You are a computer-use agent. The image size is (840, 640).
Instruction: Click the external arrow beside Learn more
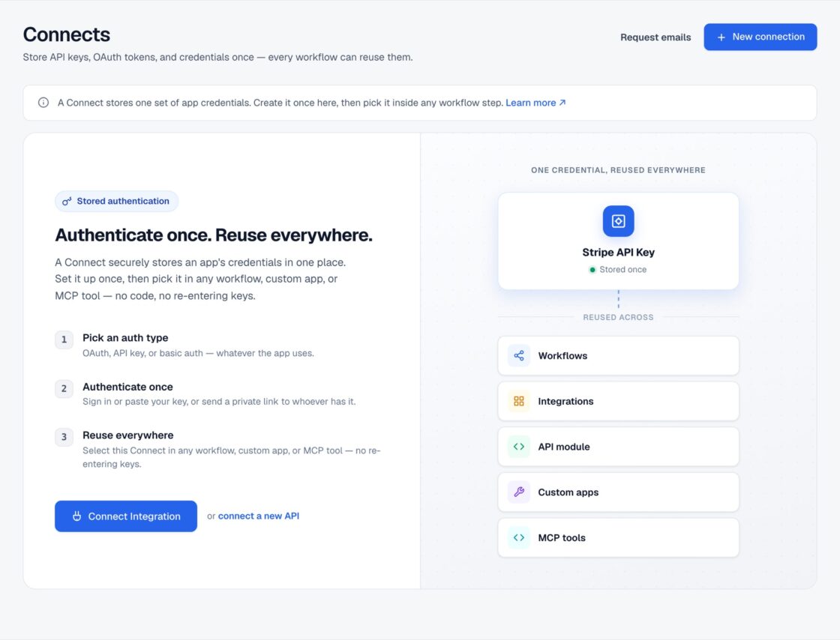562,102
